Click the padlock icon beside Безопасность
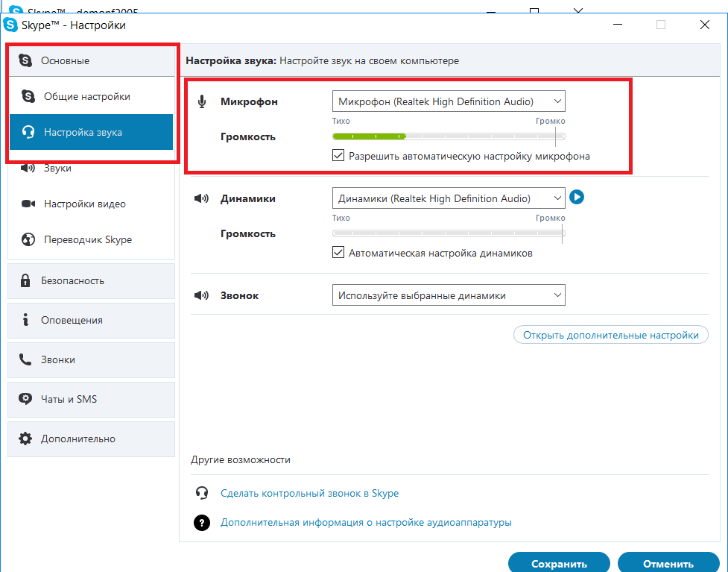 25,280
